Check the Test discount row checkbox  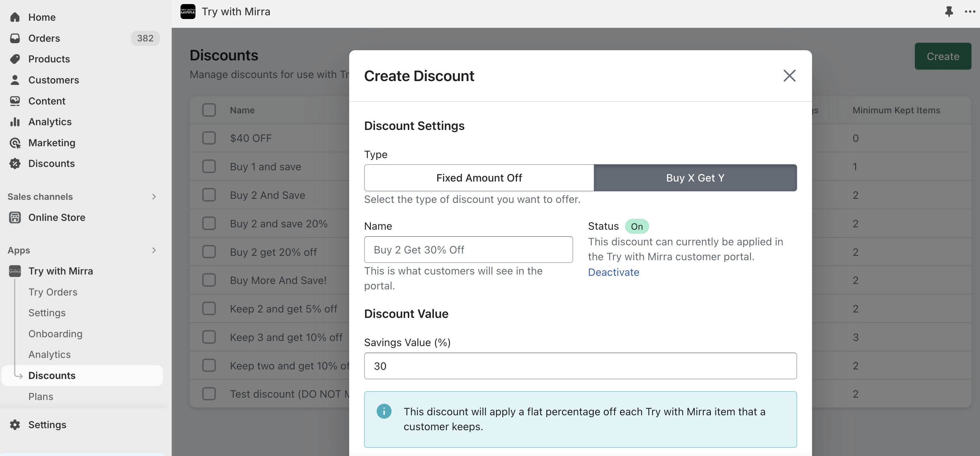(x=209, y=394)
